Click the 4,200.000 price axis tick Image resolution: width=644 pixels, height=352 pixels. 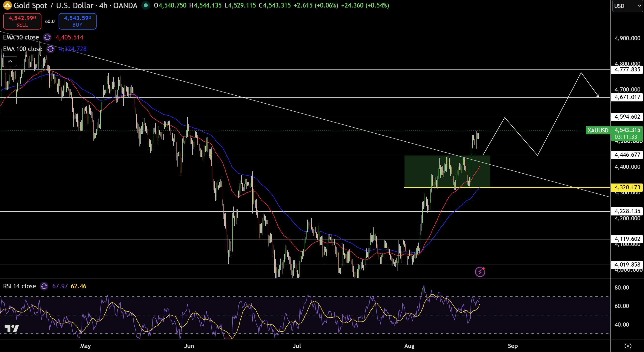click(x=627, y=218)
